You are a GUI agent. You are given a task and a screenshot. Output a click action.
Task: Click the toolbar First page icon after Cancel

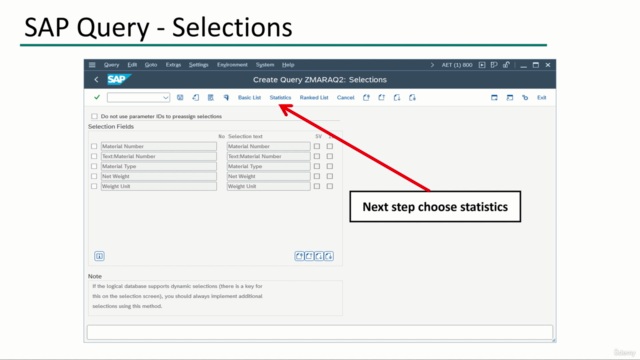coord(366,98)
